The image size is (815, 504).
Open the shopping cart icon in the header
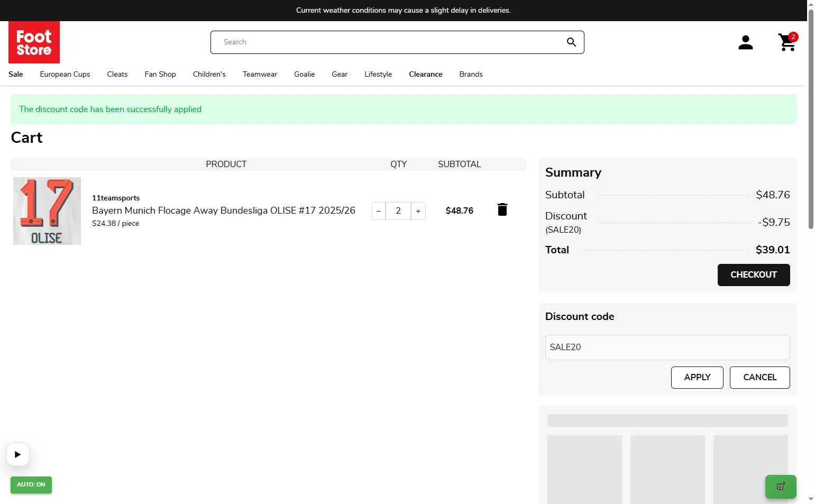787,42
